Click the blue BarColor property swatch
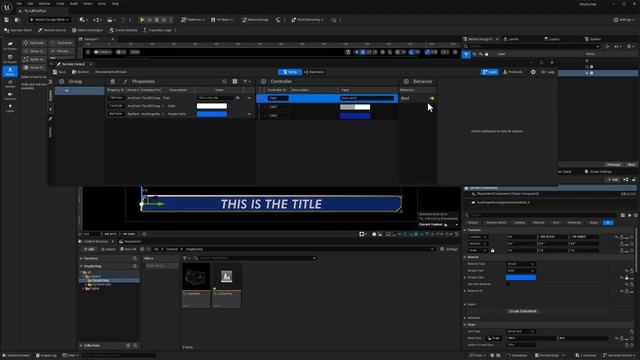The image size is (640, 360). click(212, 114)
